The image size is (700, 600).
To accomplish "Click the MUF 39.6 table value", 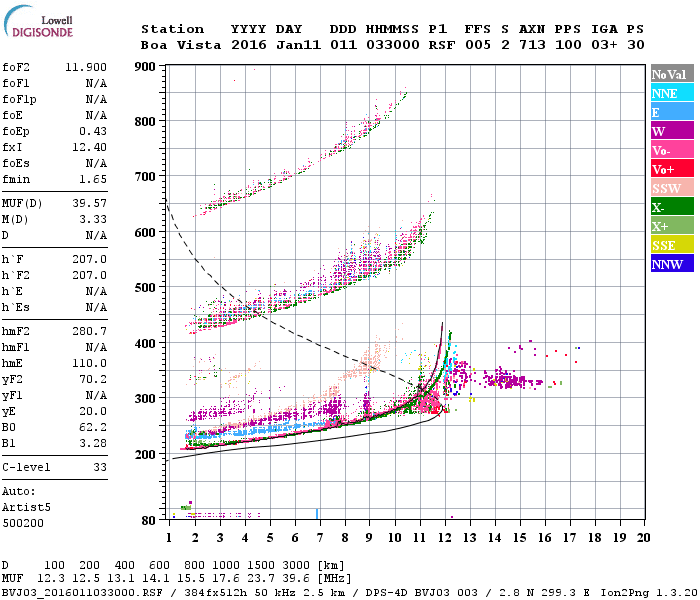I will (296, 579).
